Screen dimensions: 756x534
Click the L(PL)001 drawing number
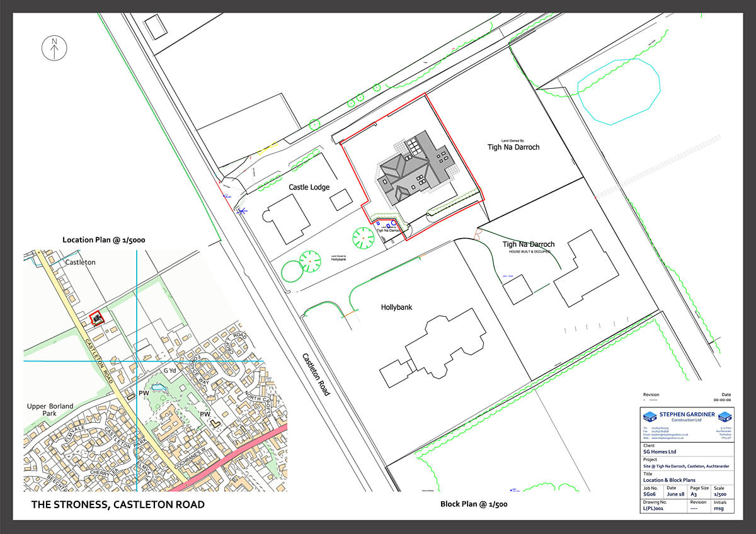[653, 508]
